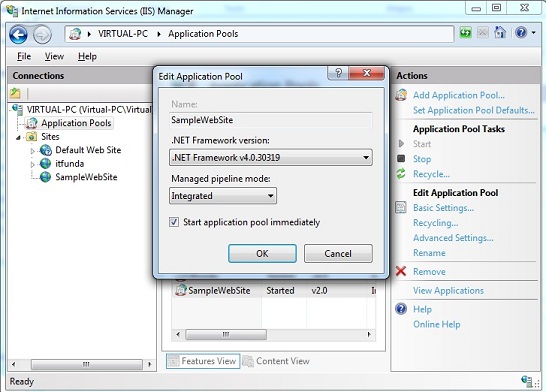Open the .NET Framework version dropdown

[x=271, y=157]
